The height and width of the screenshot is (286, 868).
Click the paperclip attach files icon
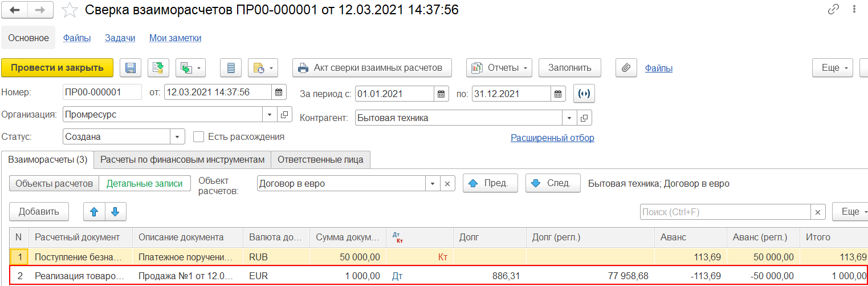(626, 68)
